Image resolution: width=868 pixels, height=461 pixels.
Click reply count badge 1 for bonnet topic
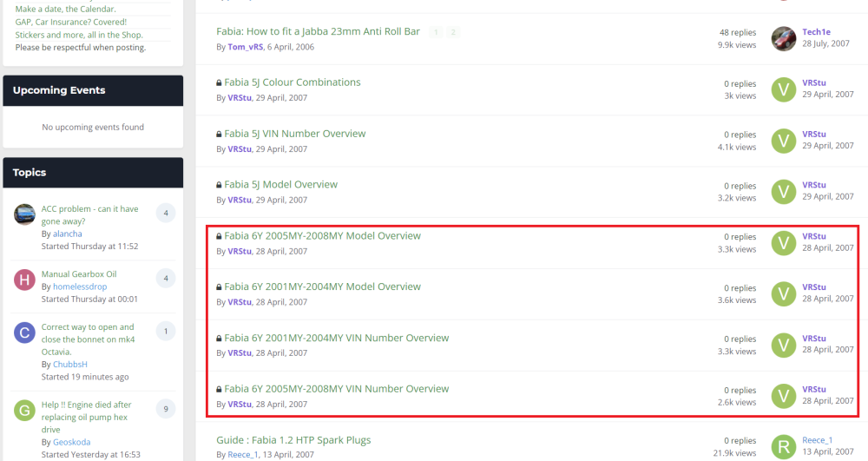[x=166, y=332]
